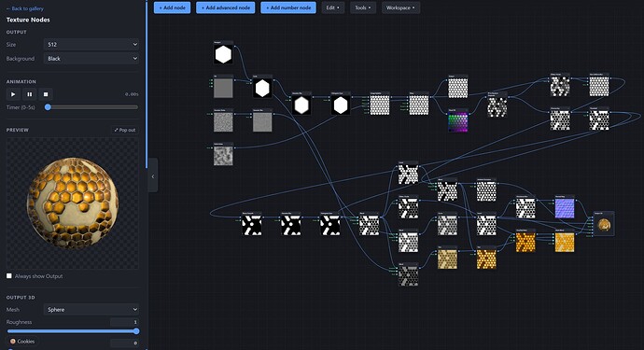Go back to gallery link
Image resolution: width=644 pixels, height=350 pixels.
pyautogui.click(x=25, y=8)
